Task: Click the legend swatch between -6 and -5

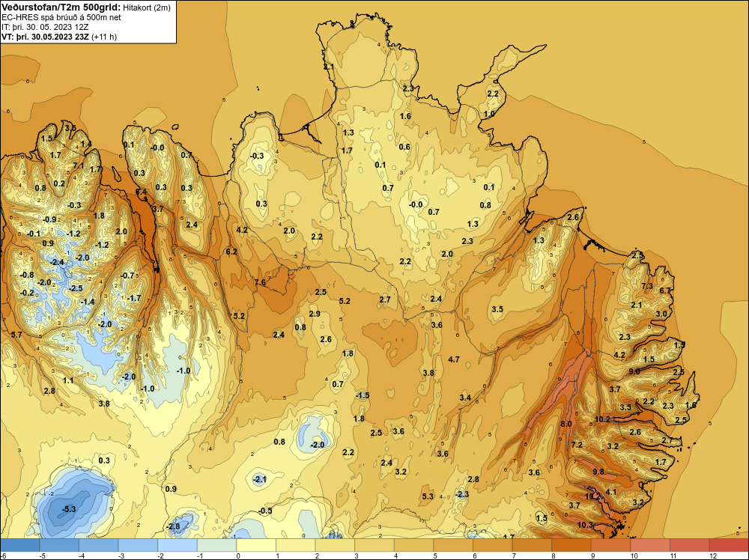Action: (20, 545)
